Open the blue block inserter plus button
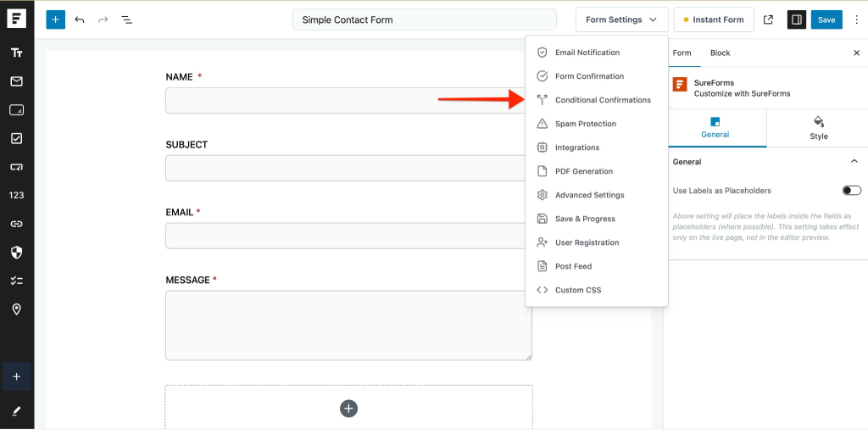This screenshot has width=868, height=434. [x=55, y=19]
